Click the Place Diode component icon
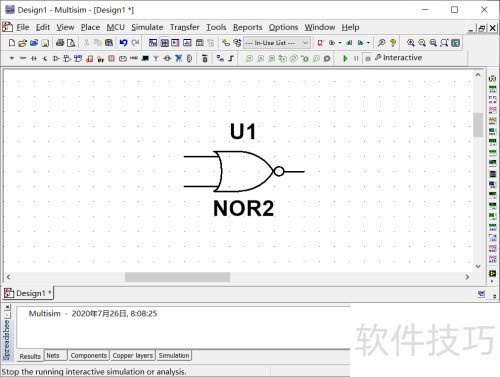Screen dimensions: 500x377 tap(34, 58)
